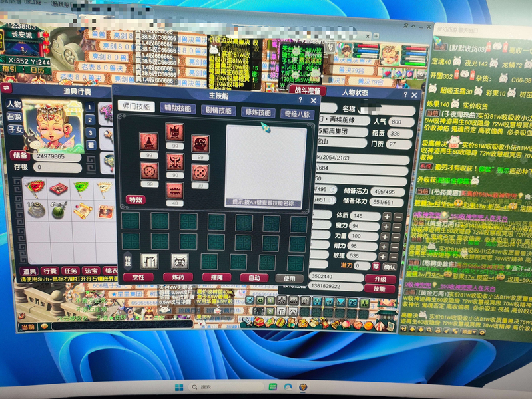Increase 体质 with the plus button
532x399 pixels.
pos(387,216)
